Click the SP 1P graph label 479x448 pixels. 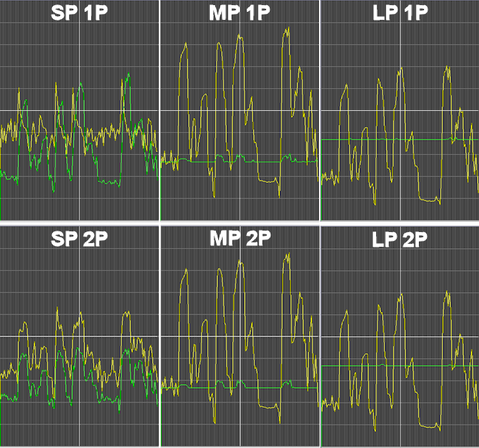click(x=79, y=12)
